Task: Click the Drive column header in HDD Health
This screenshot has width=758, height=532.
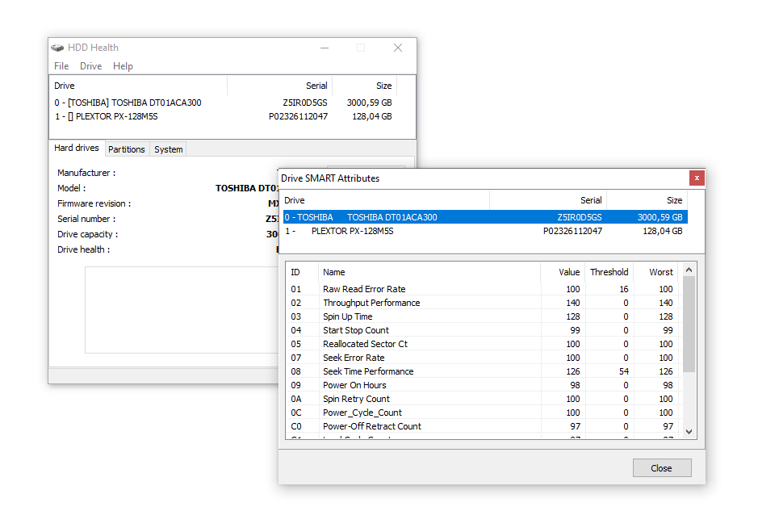Action: pos(139,86)
